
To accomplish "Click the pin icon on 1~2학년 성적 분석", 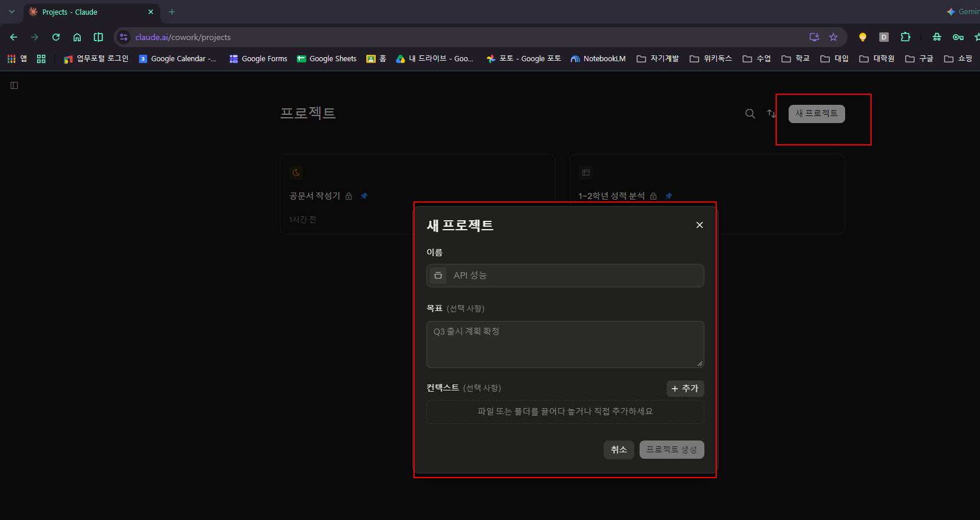I will 668,196.
